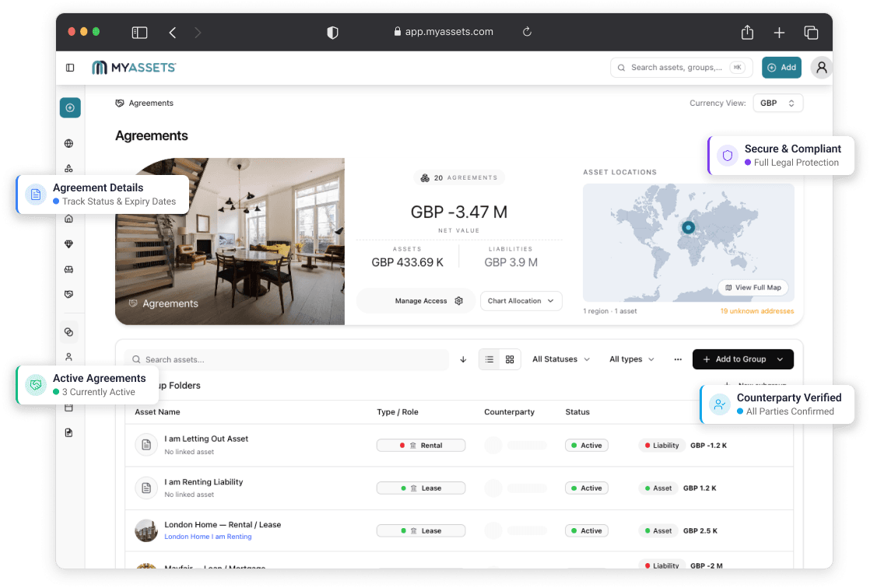This screenshot has height=588, width=870.
Task: Open the diamond valuables sidebar icon
Action: (68, 244)
